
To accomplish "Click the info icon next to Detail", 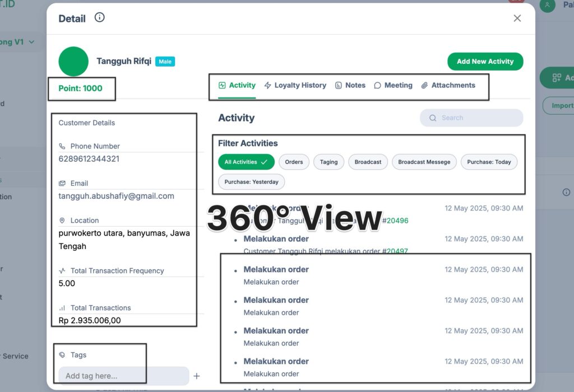I will pos(100,18).
